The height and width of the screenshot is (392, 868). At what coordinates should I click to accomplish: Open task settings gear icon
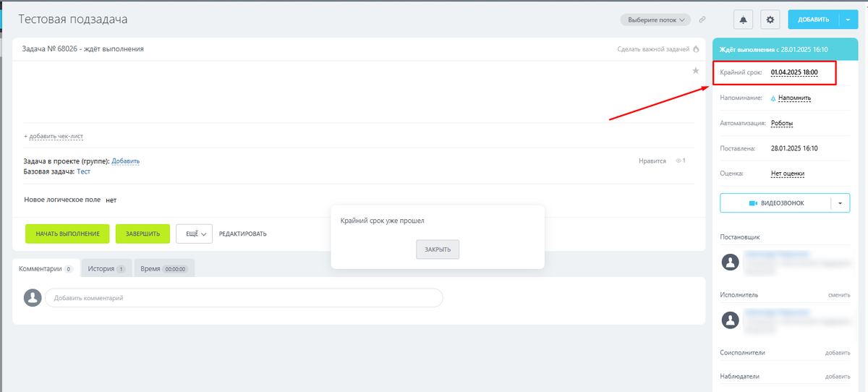point(770,20)
